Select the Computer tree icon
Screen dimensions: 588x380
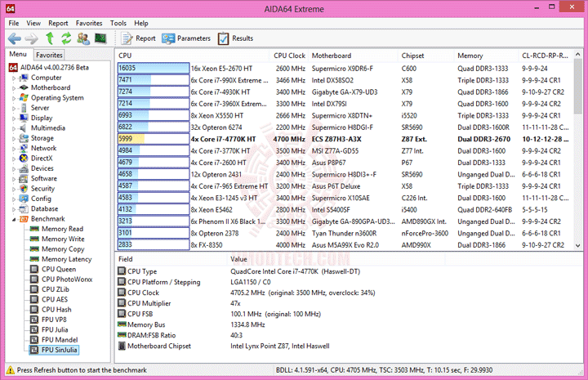click(24, 78)
